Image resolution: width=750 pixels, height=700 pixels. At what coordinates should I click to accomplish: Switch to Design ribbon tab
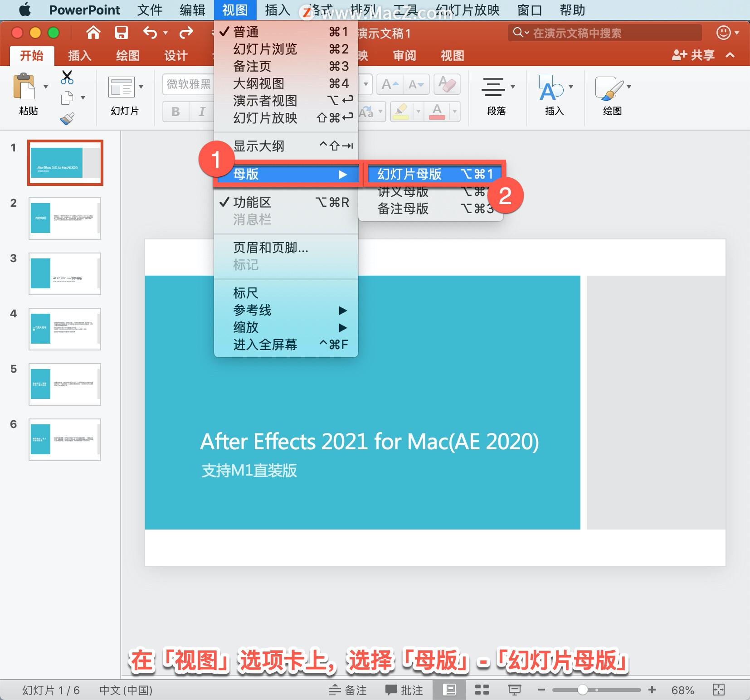pyautogui.click(x=176, y=55)
